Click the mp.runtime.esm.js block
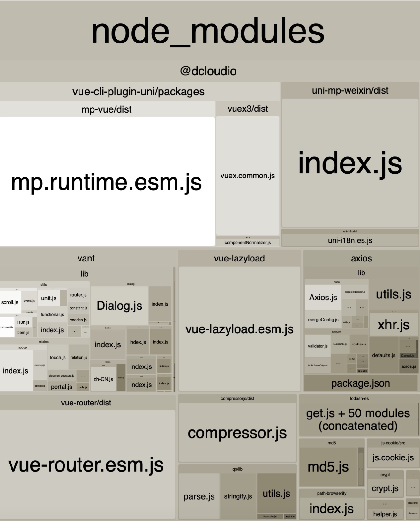Screen dimensions: 420x521 point(107,182)
